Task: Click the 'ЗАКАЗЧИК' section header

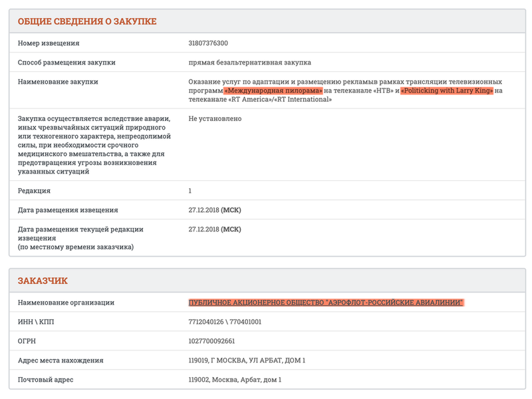Action: click(43, 281)
